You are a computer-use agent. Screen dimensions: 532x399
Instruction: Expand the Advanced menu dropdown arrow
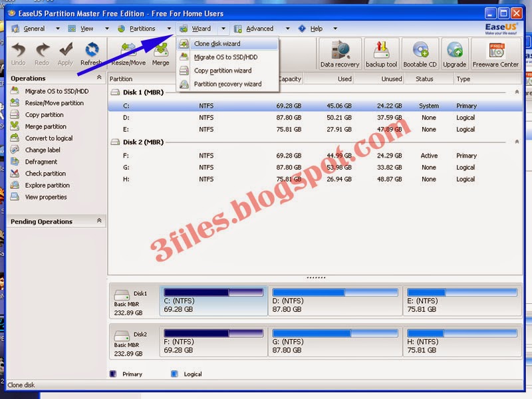288,29
